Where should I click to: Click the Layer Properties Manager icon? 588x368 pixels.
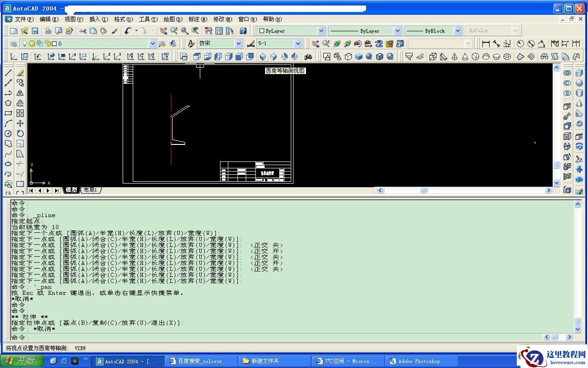[x=13, y=44]
